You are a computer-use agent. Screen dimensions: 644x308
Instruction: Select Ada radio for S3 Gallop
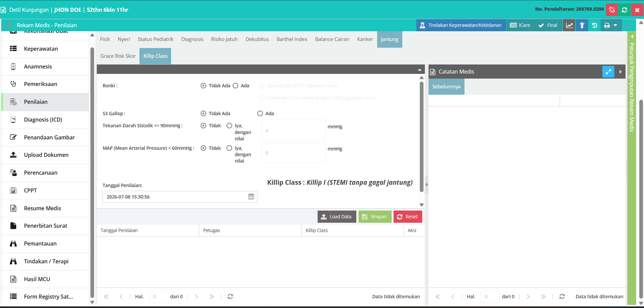(260, 114)
